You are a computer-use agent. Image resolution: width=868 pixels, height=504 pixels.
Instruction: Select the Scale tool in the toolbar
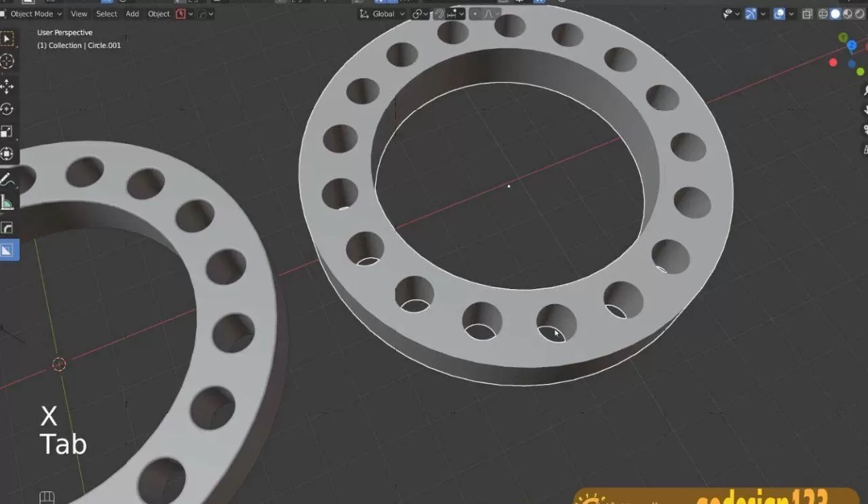8,131
